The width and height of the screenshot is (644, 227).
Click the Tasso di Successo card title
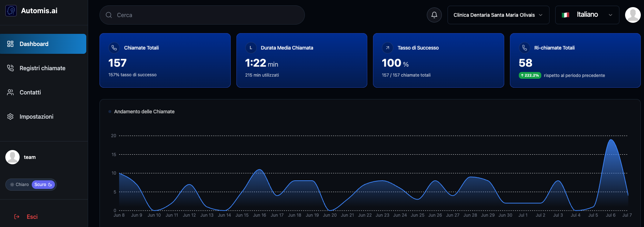[x=418, y=48]
